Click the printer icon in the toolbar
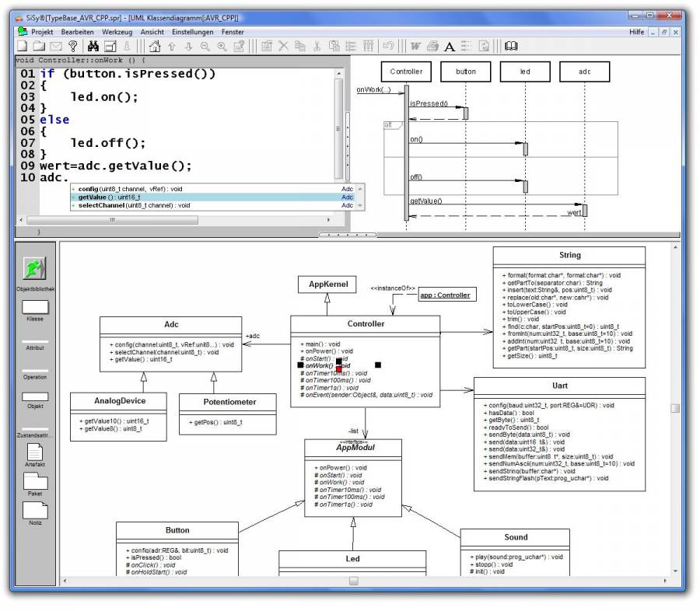This screenshot has width=700, height=611. pyautogui.click(x=433, y=45)
